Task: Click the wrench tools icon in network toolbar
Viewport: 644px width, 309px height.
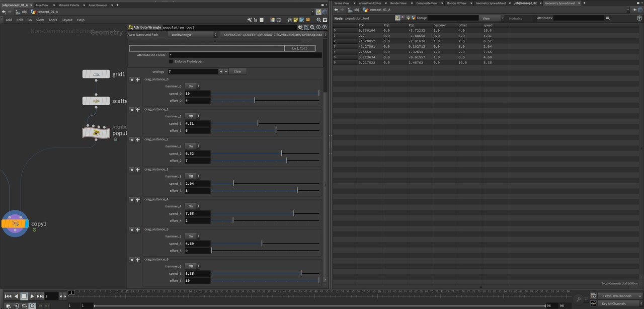Action: [x=250, y=20]
